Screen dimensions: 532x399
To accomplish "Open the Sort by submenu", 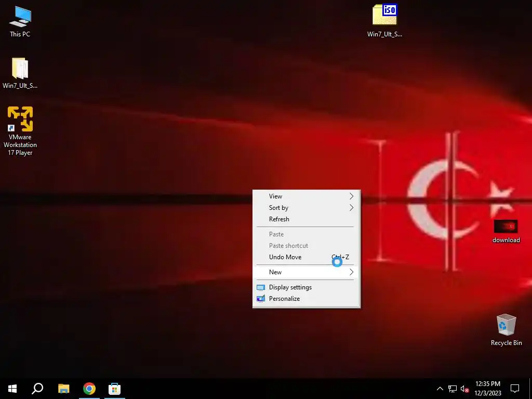I will click(x=307, y=208).
